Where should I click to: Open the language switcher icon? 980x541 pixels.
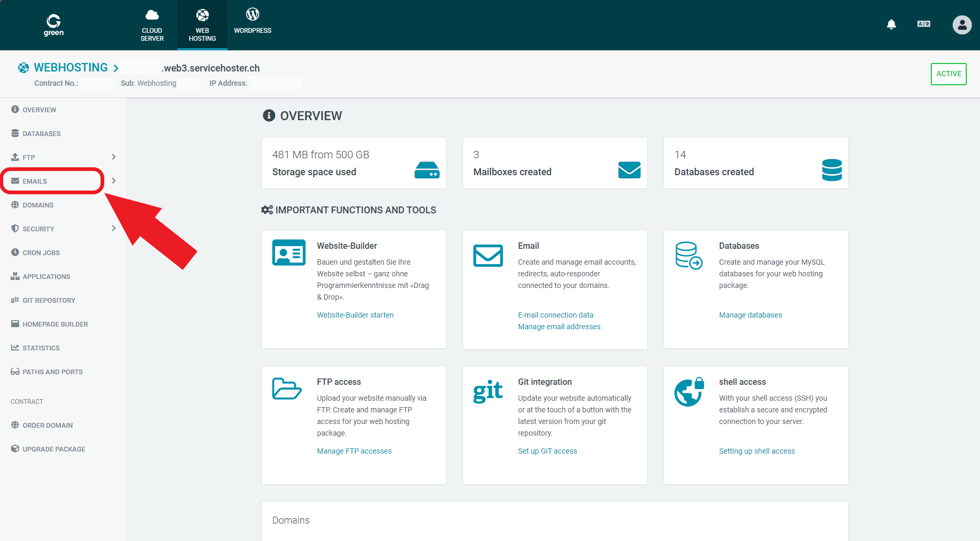tap(924, 24)
